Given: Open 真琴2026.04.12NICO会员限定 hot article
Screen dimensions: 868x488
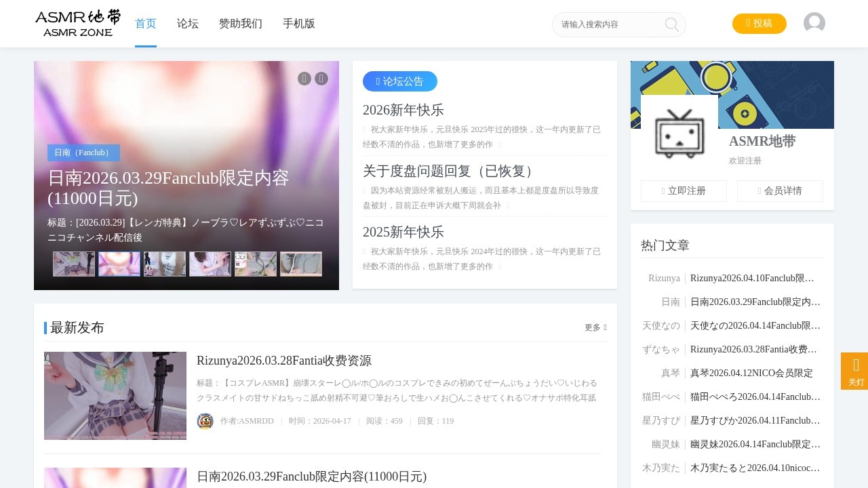Looking at the screenshot, I should click(x=751, y=373).
